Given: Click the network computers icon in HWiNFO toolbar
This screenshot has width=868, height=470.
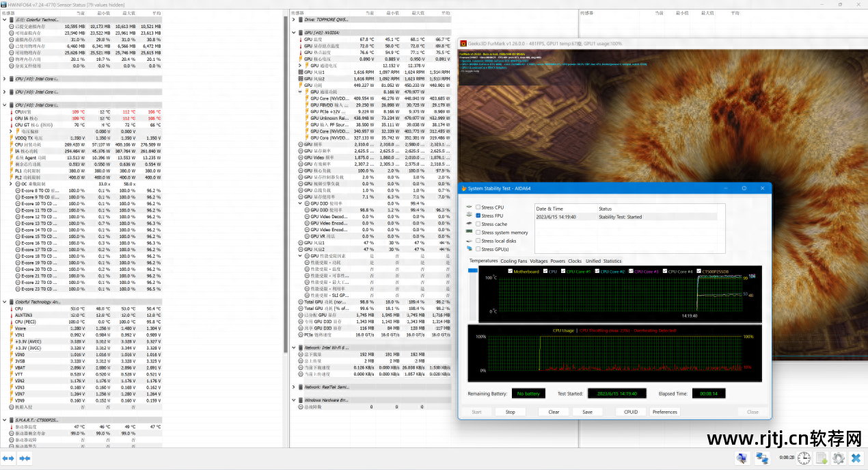Looking at the screenshot, I should click(x=761, y=458).
